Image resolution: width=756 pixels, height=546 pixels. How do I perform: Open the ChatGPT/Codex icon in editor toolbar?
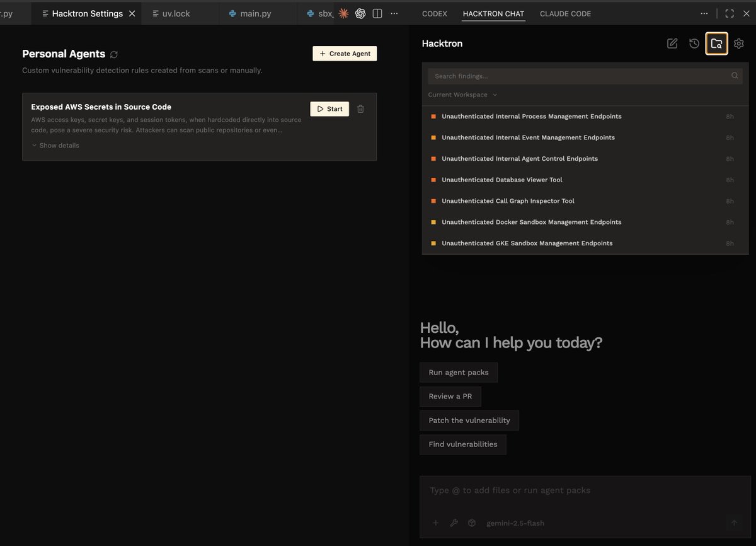coord(360,13)
